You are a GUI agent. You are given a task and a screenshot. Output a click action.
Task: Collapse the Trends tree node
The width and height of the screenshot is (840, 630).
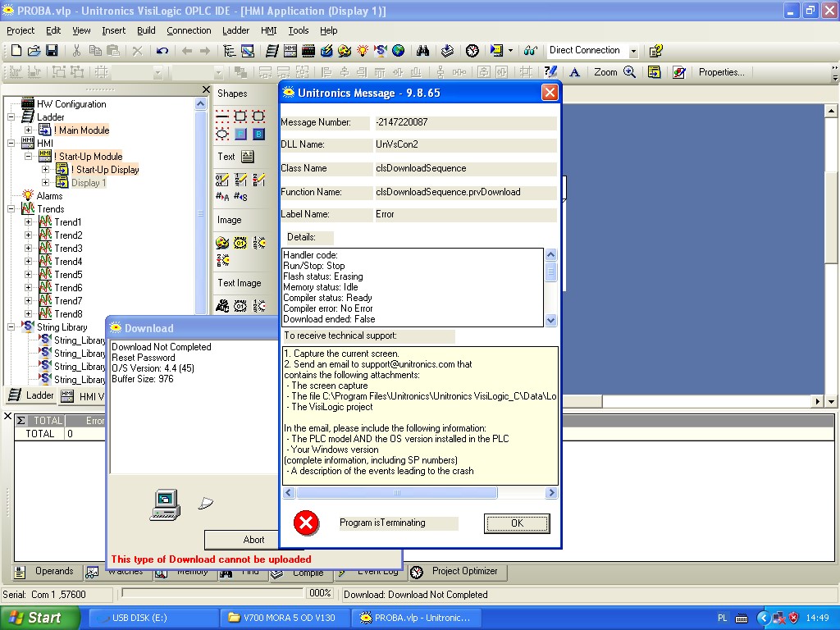11,209
